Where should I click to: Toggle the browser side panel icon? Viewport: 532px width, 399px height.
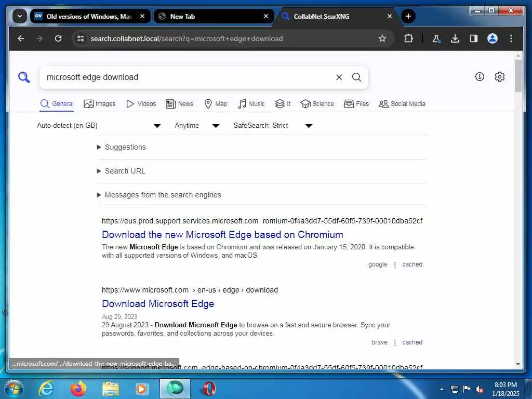474,38
